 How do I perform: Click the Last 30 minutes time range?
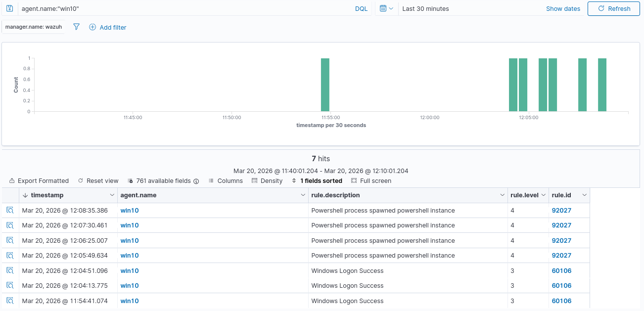426,8
